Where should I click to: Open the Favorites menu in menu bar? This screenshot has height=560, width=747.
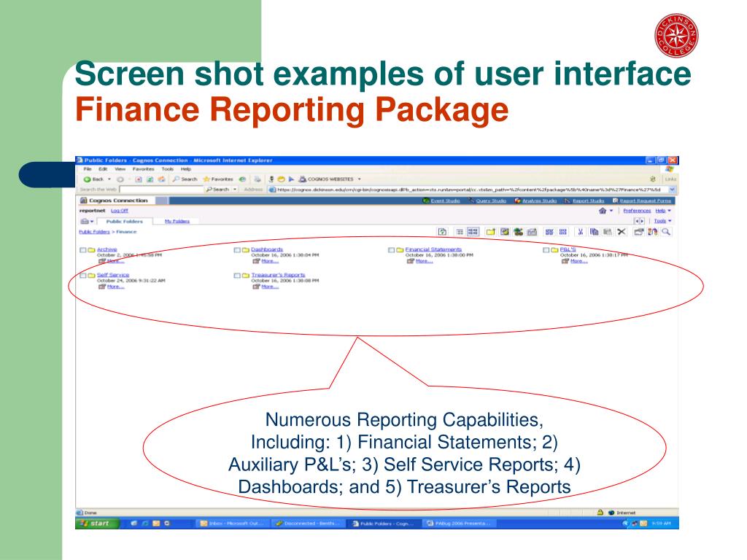(144, 169)
